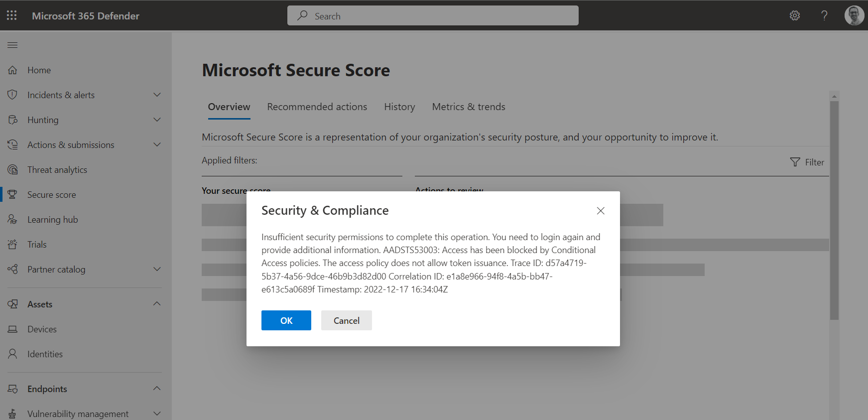Screen dimensions: 868x420
Task: Expand the Incidents & alerts chevron
Action: pyautogui.click(x=157, y=95)
